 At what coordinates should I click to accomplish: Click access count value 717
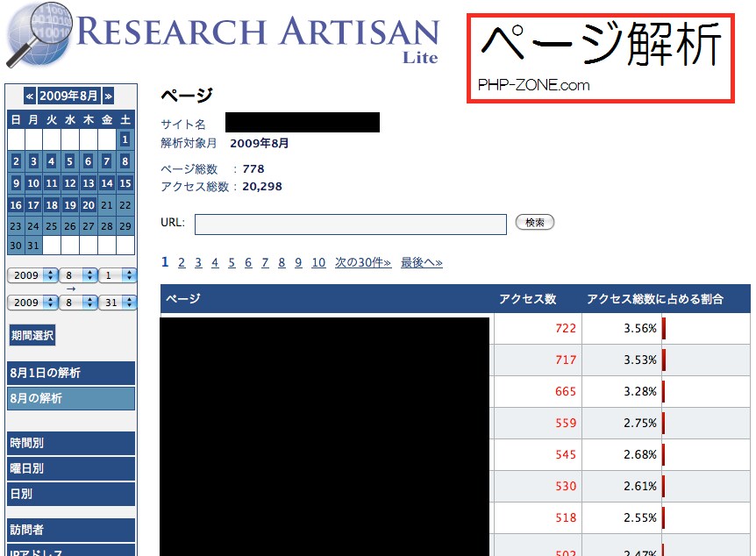pos(566,360)
